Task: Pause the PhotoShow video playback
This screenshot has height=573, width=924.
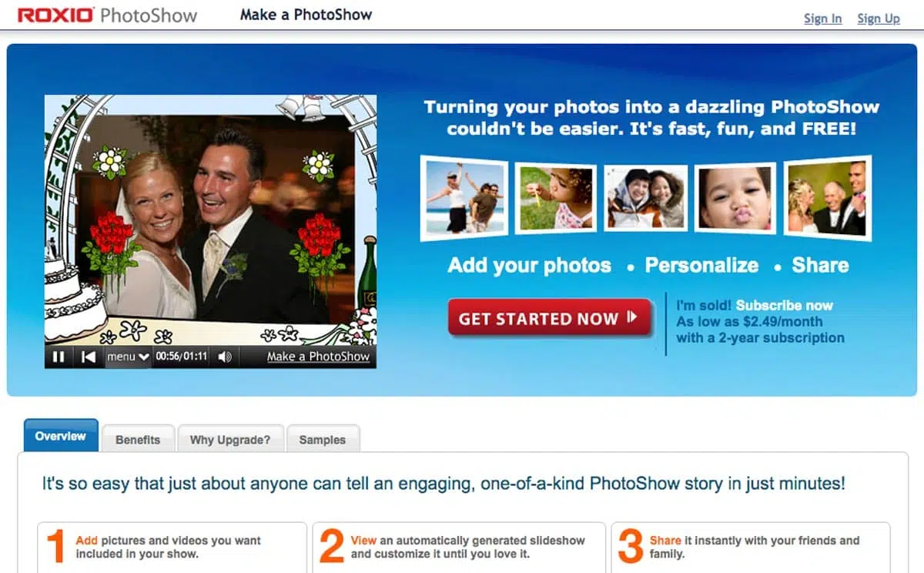Action: (59, 357)
